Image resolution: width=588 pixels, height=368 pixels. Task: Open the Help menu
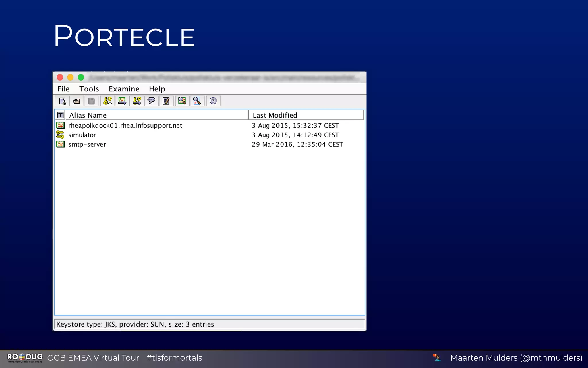157,89
